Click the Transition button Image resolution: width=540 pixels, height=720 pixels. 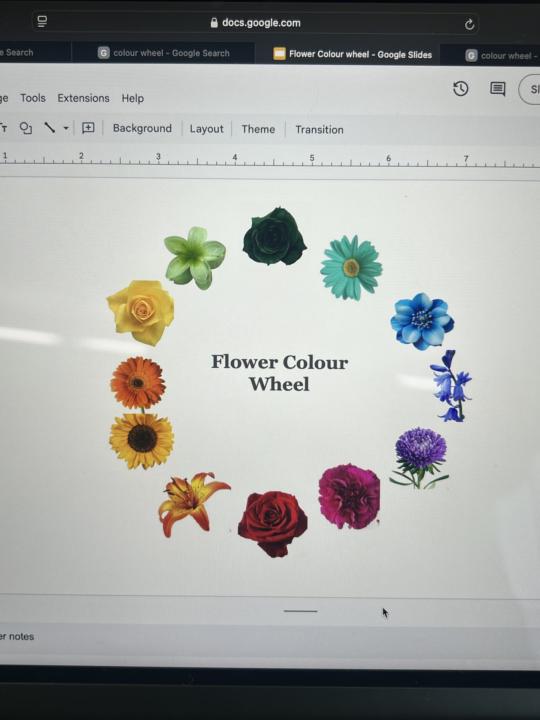(x=319, y=129)
